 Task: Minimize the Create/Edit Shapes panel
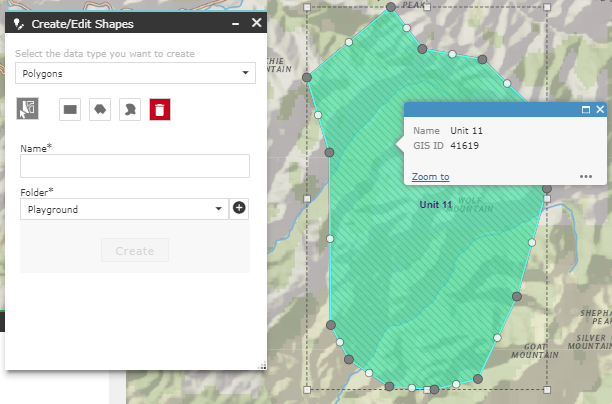235,24
